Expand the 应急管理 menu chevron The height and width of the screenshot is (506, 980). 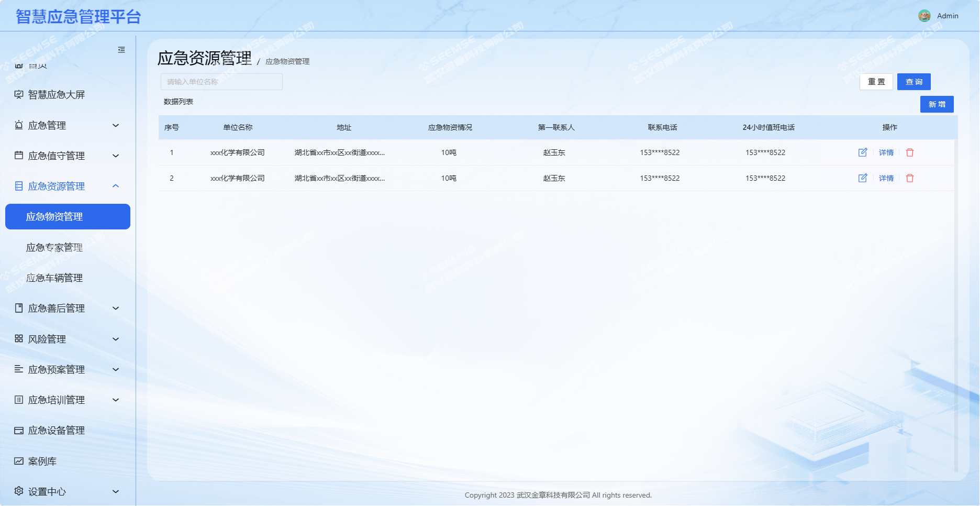(x=116, y=125)
